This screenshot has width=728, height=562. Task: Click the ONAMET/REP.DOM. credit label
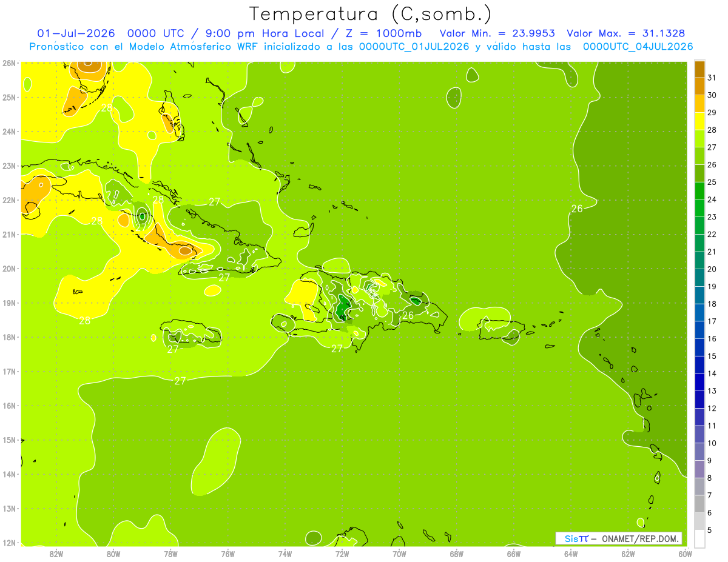coord(641,538)
